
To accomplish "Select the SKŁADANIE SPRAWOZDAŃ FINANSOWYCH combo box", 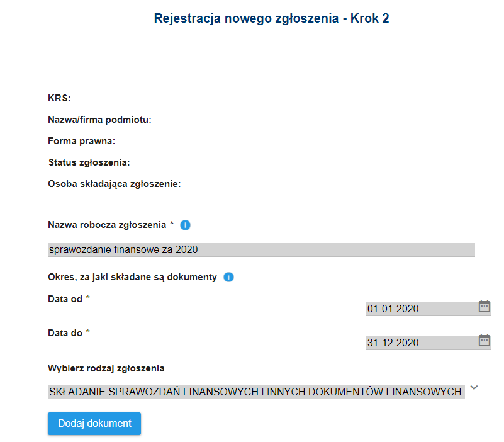I will point(255,392).
